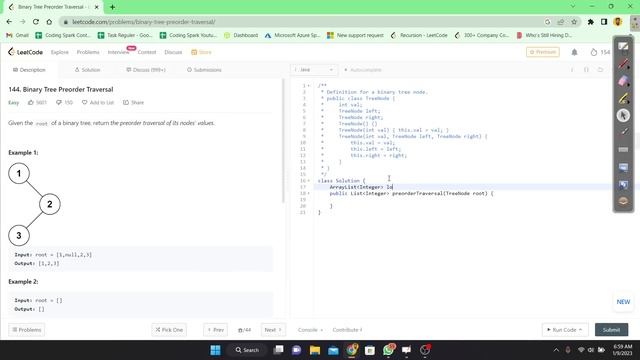Reload the page in Chrome
Screen dimensions: 640x360
(36, 22)
